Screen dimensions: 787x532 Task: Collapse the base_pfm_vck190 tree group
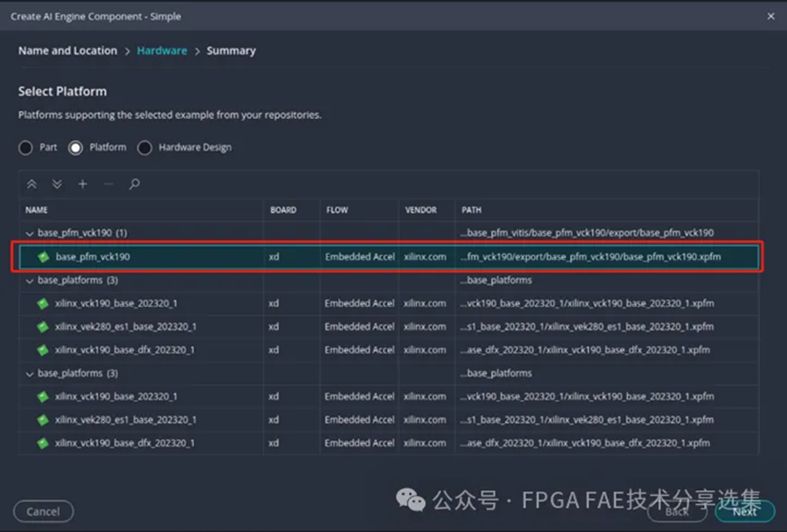tap(29, 233)
